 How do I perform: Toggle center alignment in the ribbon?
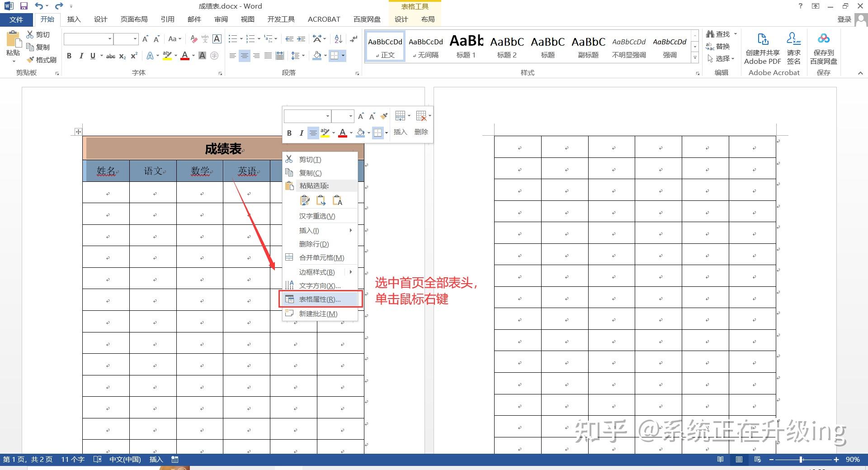[245, 56]
